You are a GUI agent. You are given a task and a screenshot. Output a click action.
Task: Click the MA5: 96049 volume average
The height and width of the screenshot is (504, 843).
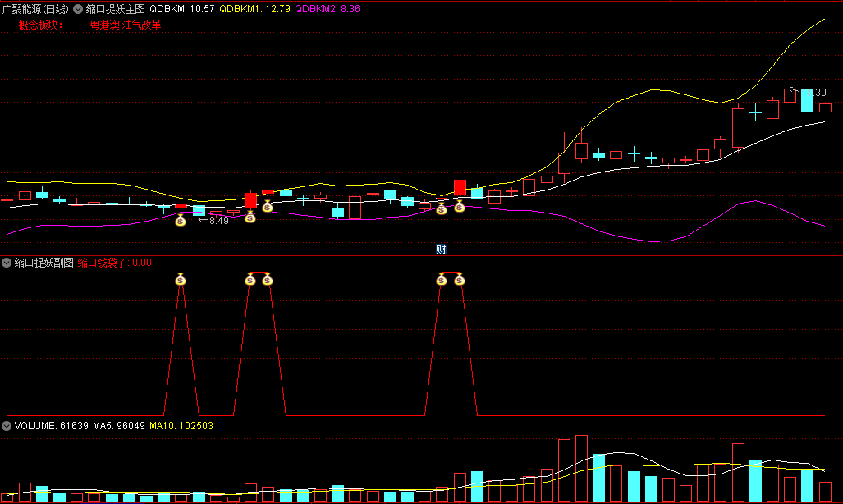[119, 426]
